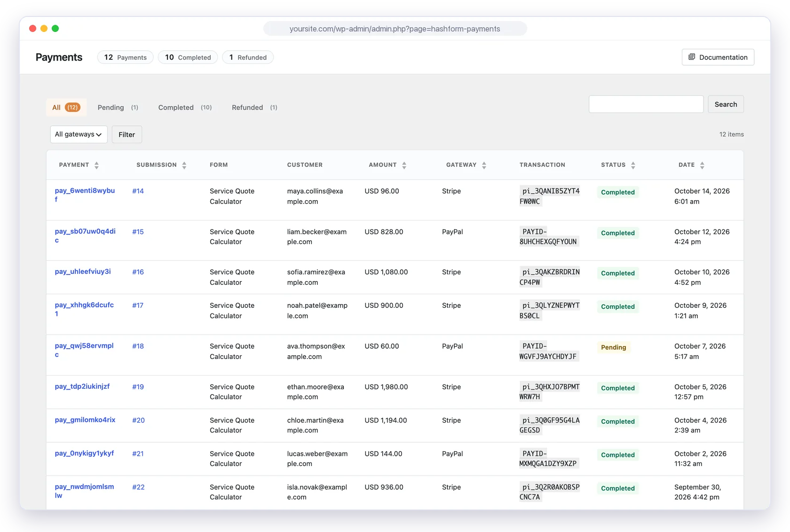Open payment pay_nwdmjomlsmlw link
The width and height of the screenshot is (790, 532).
(x=84, y=491)
